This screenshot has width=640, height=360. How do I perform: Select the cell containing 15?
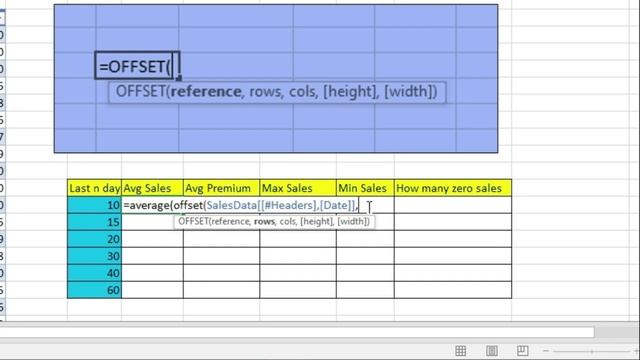94,222
